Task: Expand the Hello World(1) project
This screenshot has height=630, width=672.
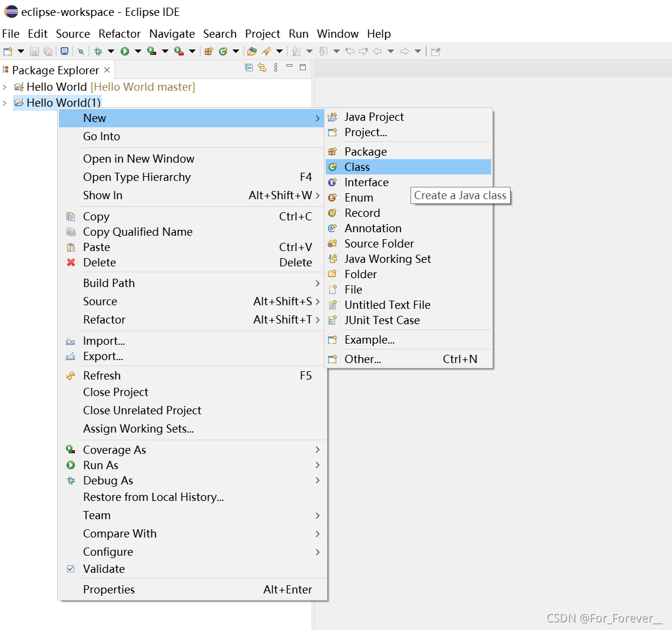Action: [x=5, y=103]
